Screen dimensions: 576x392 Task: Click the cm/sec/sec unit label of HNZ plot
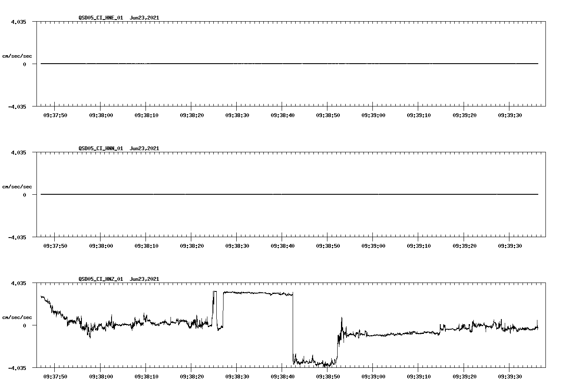[x=17, y=317]
